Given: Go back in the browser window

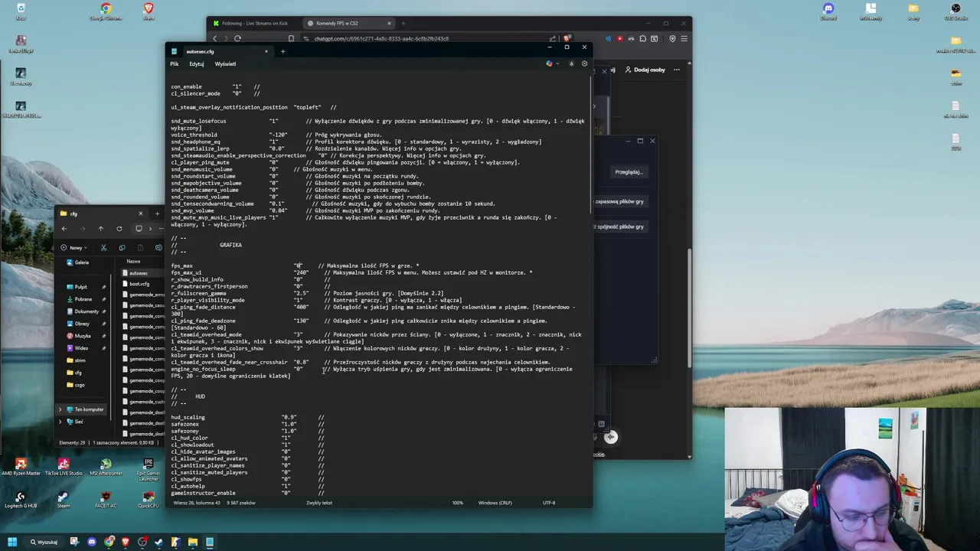Looking at the screenshot, I should 214,38.
